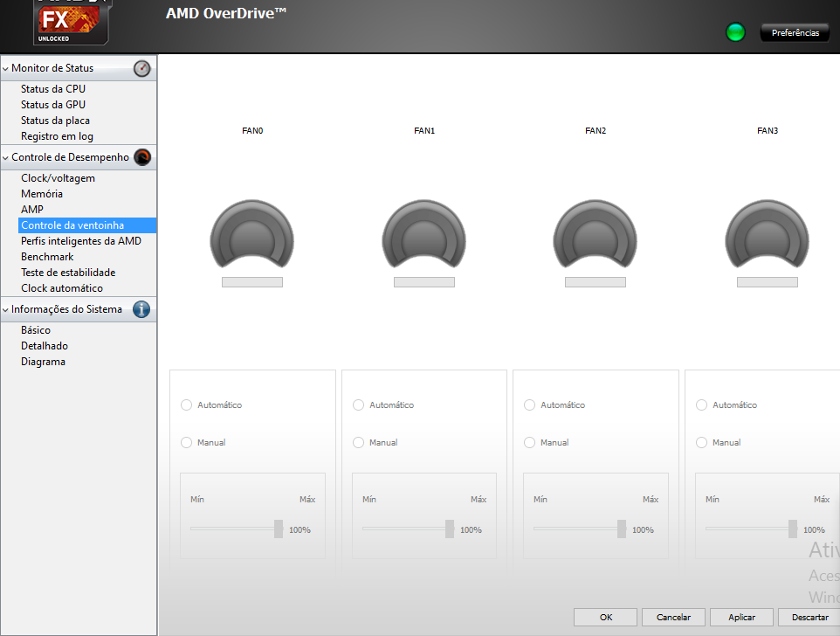Open Clock automático page
Viewport: 840px width, 636px height.
(x=62, y=288)
